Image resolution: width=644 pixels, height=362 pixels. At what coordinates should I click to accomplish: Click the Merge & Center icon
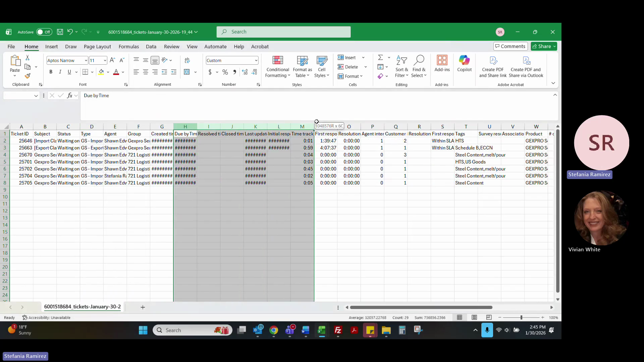[x=187, y=72]
